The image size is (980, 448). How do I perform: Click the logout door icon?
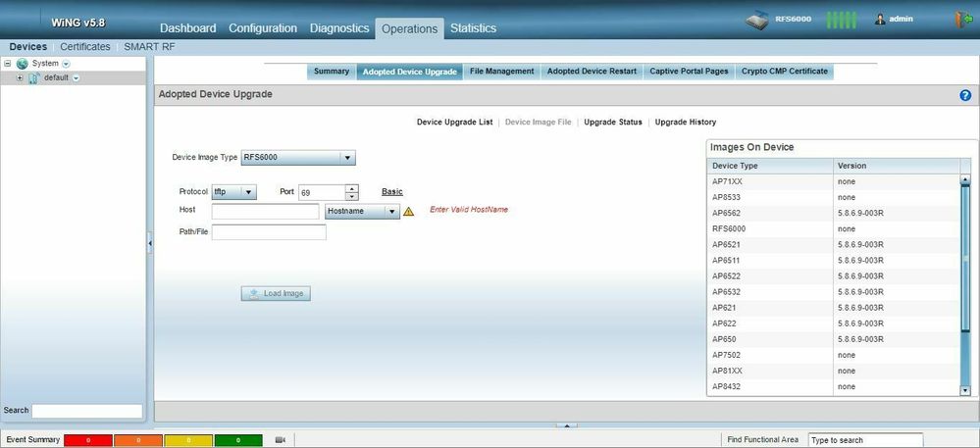961,20
